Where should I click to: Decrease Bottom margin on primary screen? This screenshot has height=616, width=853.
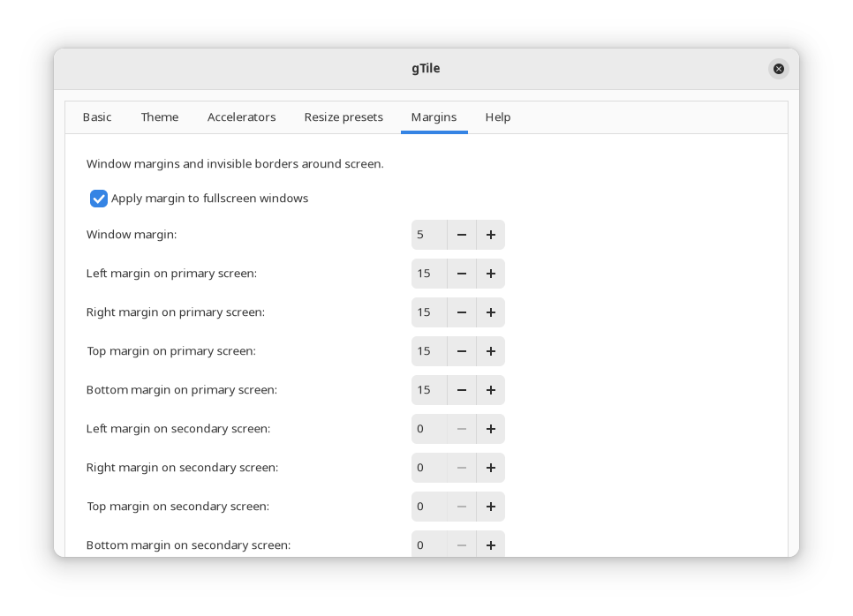pos(461,390)
